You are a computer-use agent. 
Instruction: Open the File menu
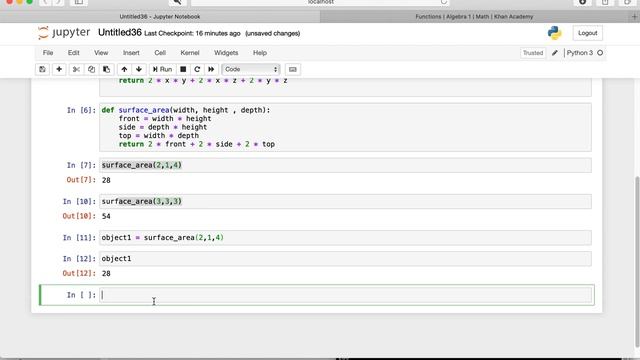click(48, 53)
